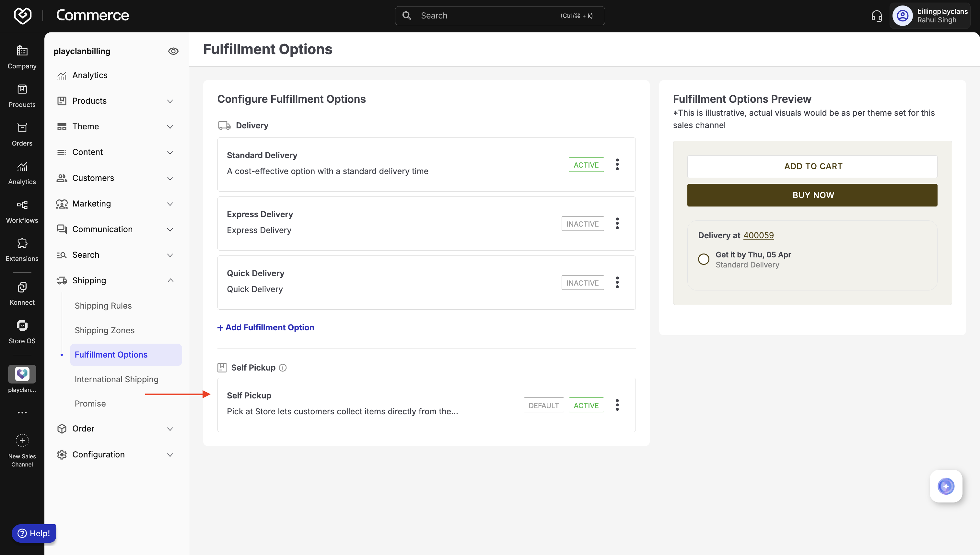Open three-dot menu for Self Pickup
The width and height of the screenshot is (980, 555).
point(617,405)
